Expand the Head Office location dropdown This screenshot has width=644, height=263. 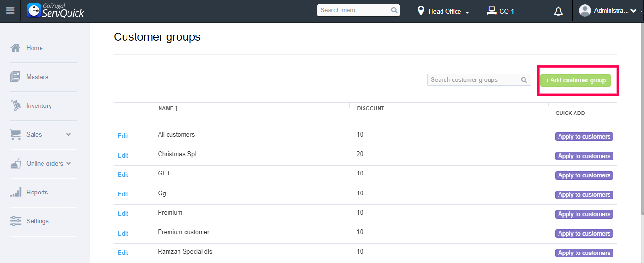click(467, 12)
